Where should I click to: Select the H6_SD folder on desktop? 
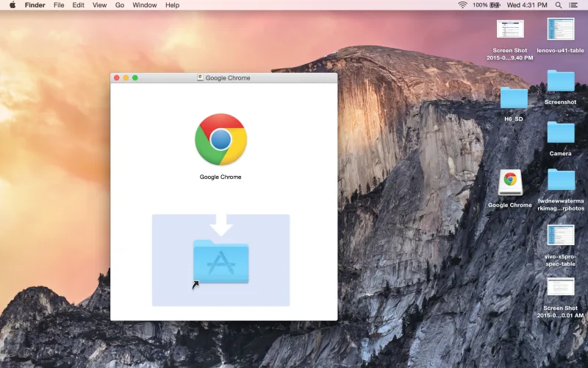click(x=514, y=98)
